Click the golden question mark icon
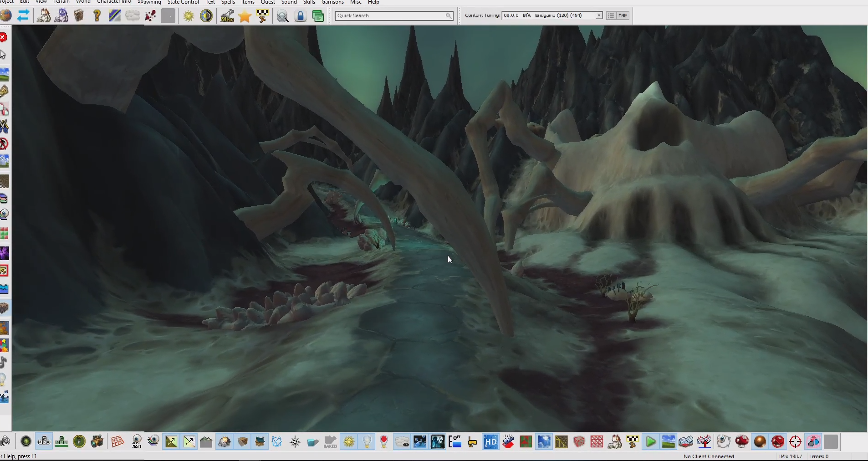The width and height of the screenshot is (868, 461). (x=97, y=15)
